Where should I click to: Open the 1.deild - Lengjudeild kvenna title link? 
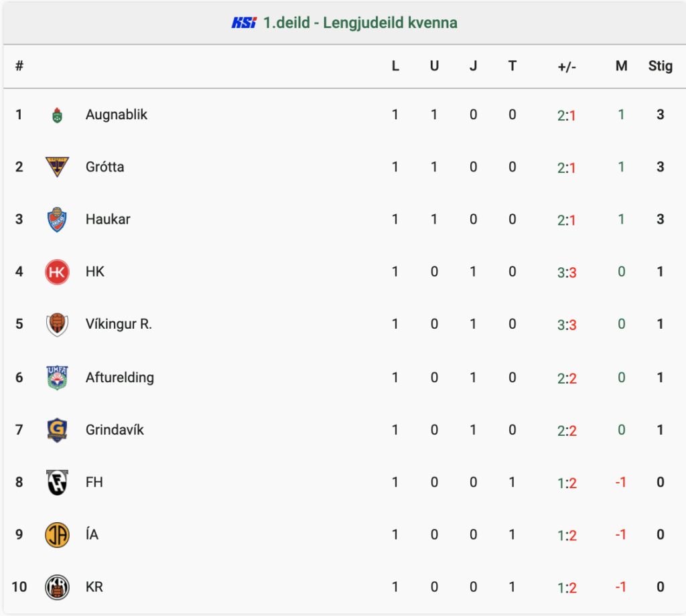point(360,23)
